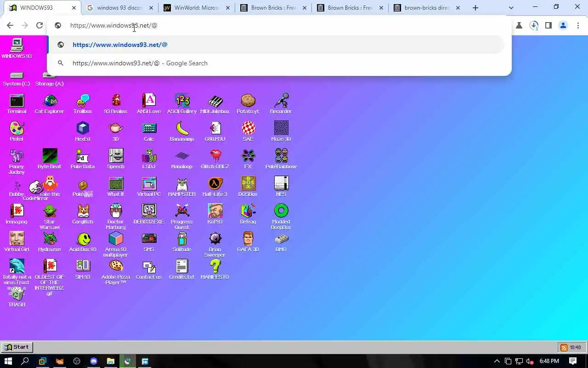The width and height of the screenshot is (588, 368).
Task: Open Credits.txt file icon
Action: click(x=182, y=270)
